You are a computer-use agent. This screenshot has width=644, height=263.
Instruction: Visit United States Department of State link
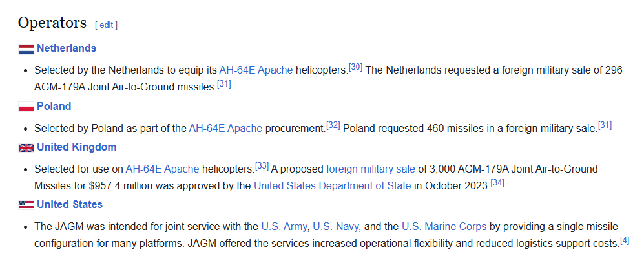pos(332,185)
